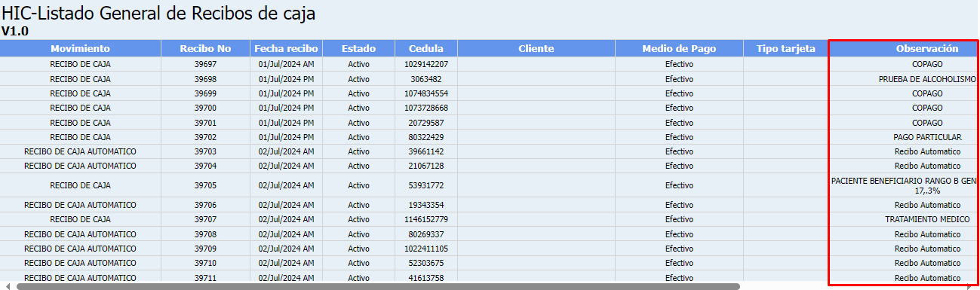Click cedula 1022411105
This screenshot has height=290, width=980.
[x=426, y=249]
